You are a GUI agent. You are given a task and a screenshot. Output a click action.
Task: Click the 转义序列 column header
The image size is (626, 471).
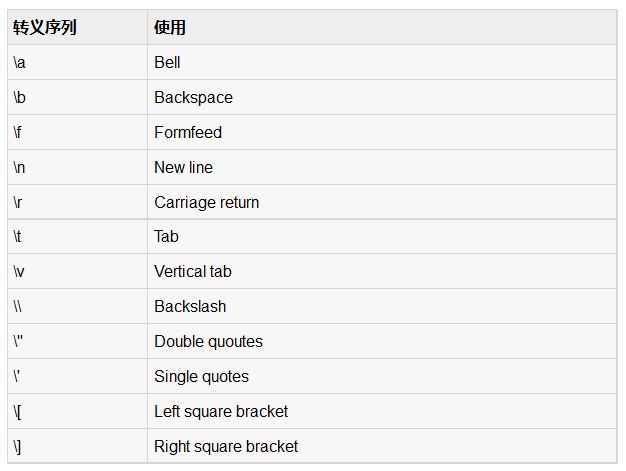point(45,27)
